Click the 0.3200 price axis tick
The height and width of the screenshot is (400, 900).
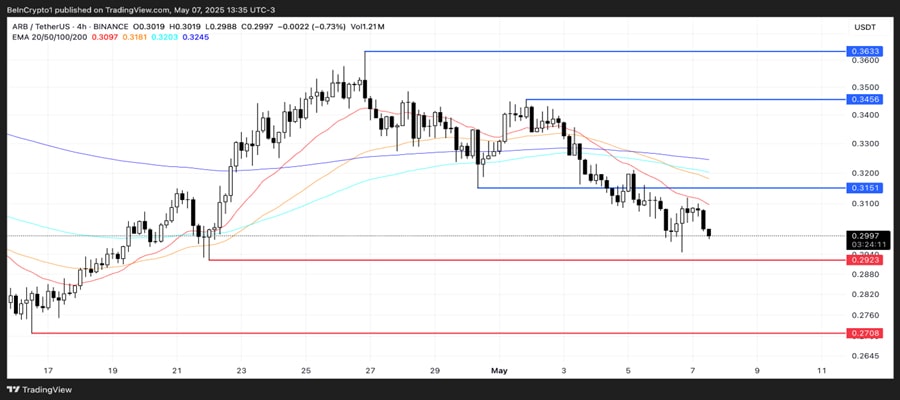coord(865,173)
